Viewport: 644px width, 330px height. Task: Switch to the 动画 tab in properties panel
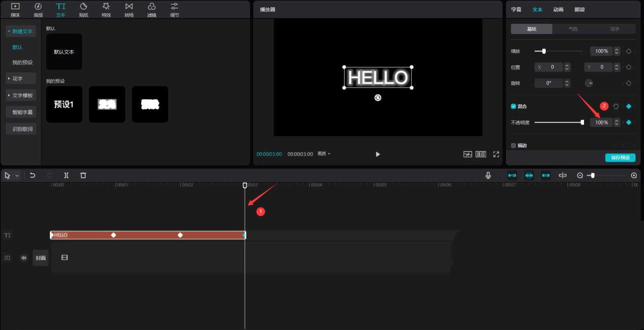(558, 10)
